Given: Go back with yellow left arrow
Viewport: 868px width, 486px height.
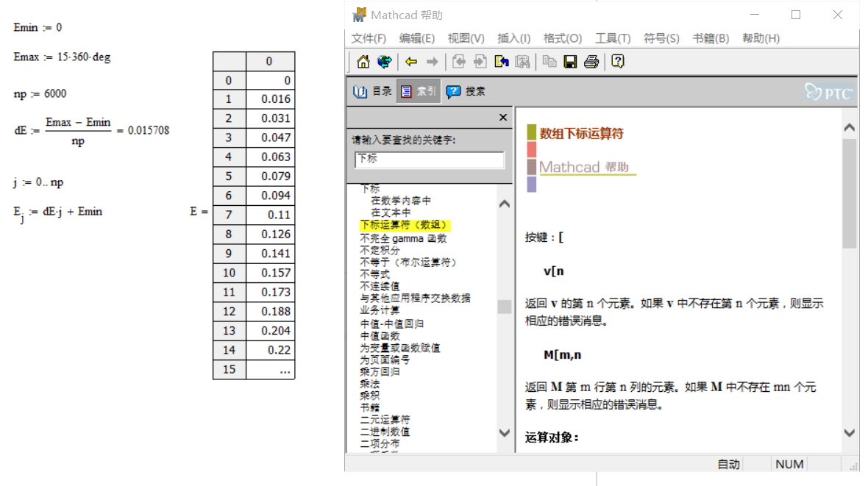Looking at the screenshot, I should [410, 62].
